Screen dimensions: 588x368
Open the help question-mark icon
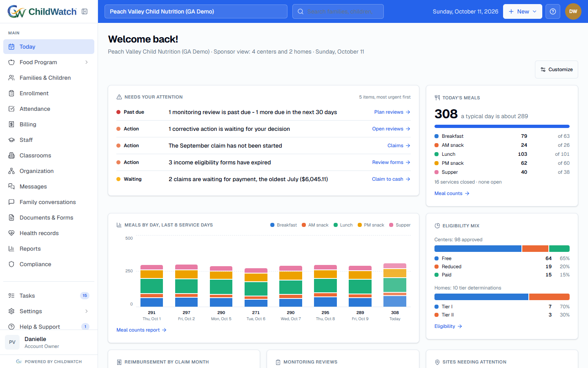point(553,11)
